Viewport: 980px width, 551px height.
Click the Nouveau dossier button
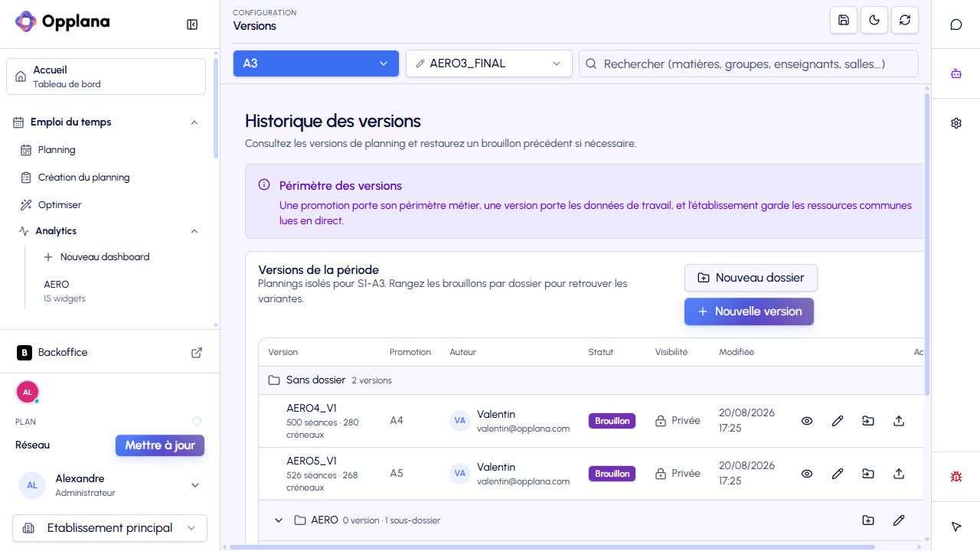tap(751, 278)
